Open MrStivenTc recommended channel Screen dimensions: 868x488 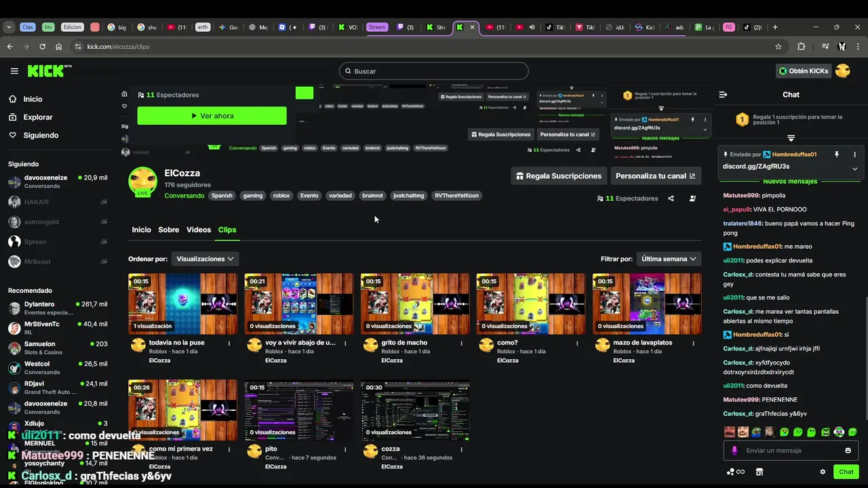pyautogui.click(x=57, y=328)
